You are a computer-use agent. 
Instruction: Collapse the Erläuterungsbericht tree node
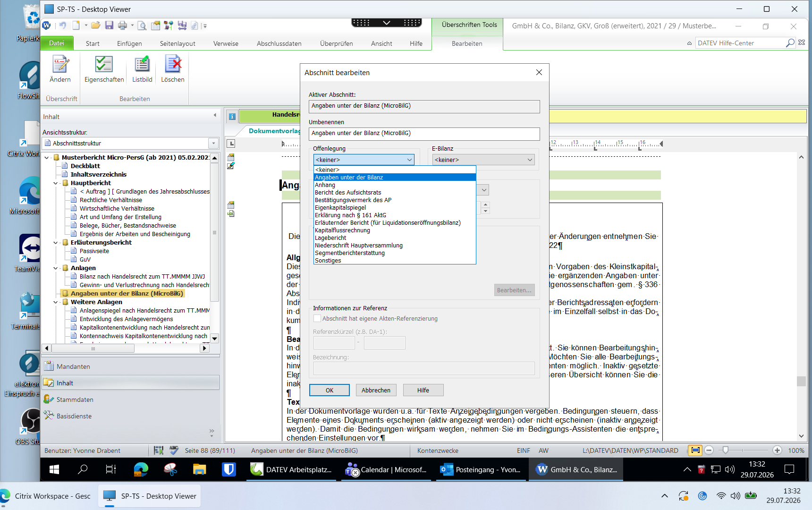[x=56, y=243]
